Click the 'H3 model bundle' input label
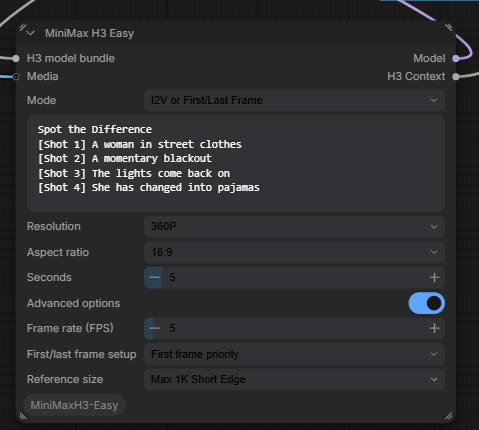 [x=71, y=58]
